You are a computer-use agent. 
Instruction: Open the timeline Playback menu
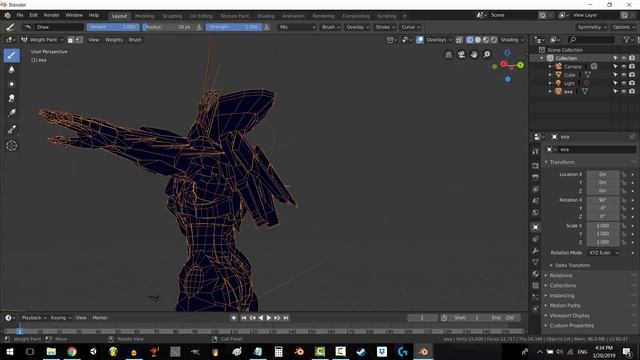33,318
